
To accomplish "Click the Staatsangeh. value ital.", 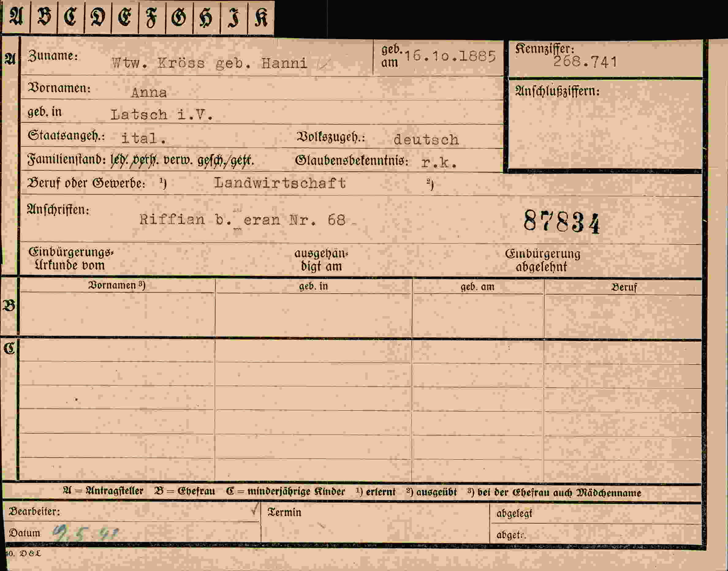I will point(144,138).
